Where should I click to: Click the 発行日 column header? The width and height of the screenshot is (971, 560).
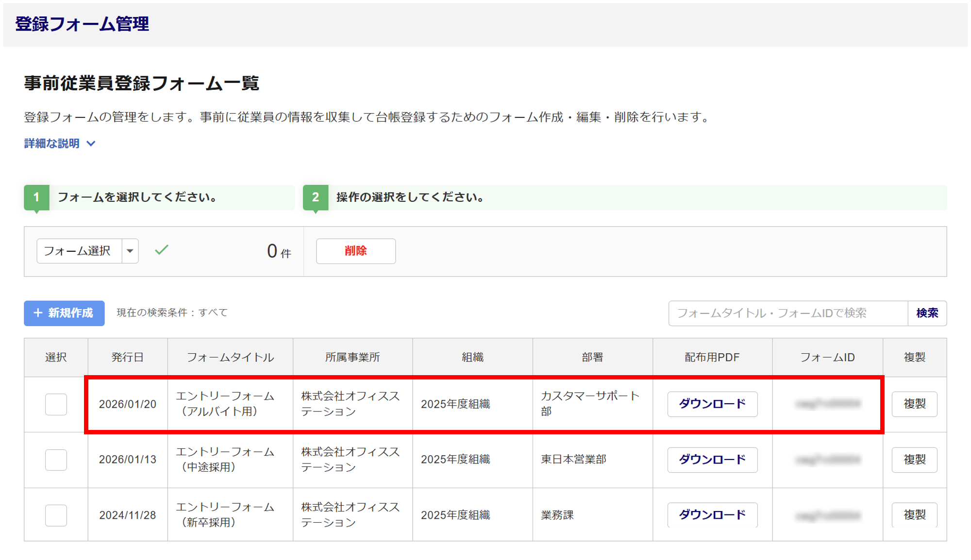[128, 358]
